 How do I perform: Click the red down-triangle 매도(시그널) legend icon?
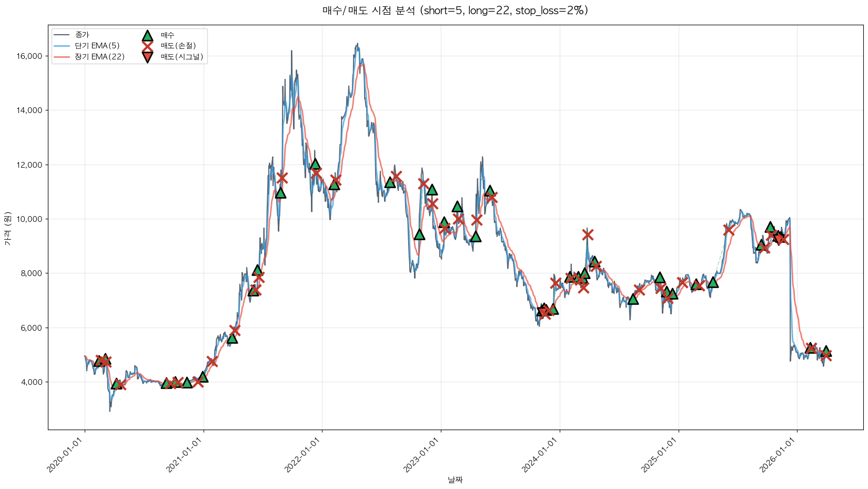[x=147, y=57]
